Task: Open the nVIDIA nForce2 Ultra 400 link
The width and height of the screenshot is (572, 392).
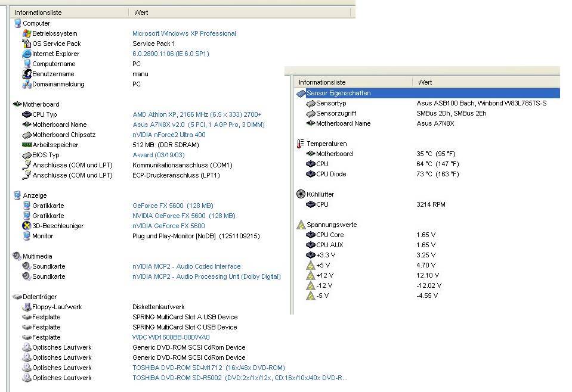Action: (169, 135)
